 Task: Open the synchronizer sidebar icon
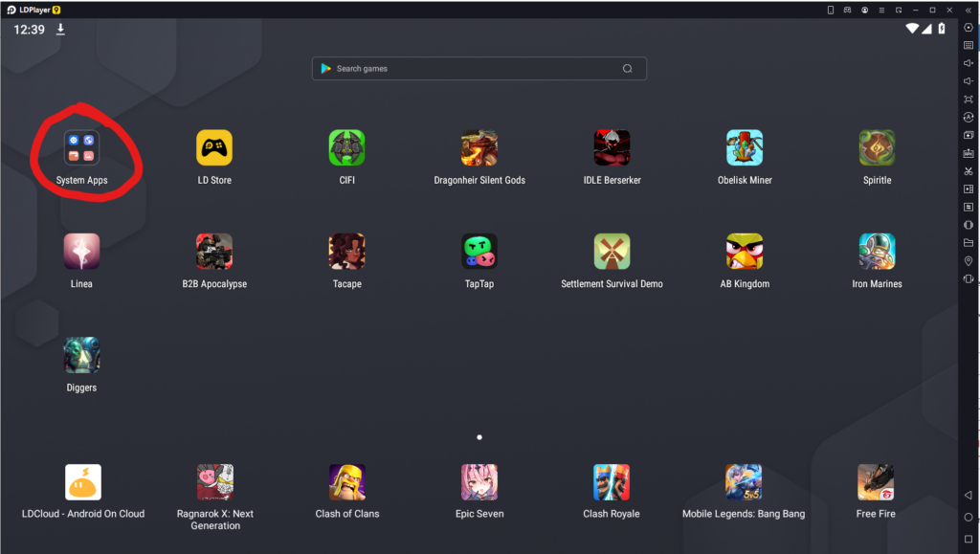click(x=969, y=207)
